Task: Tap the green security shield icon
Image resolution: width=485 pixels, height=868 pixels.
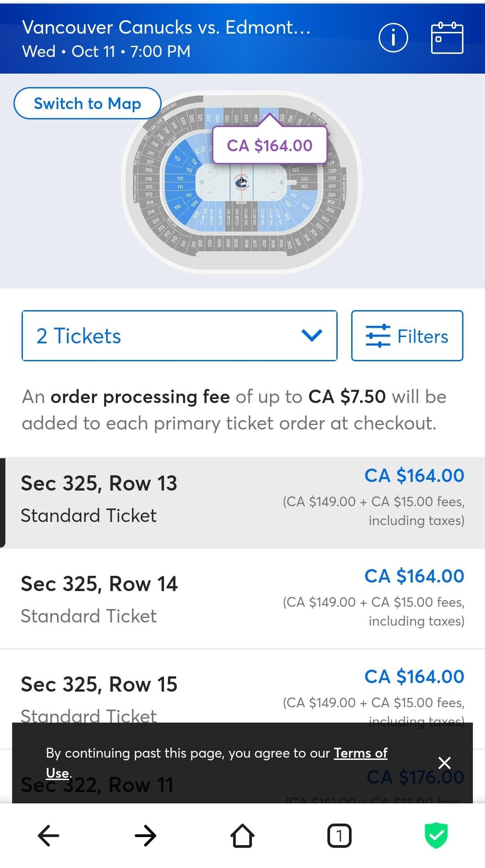Action: (436, 835)
